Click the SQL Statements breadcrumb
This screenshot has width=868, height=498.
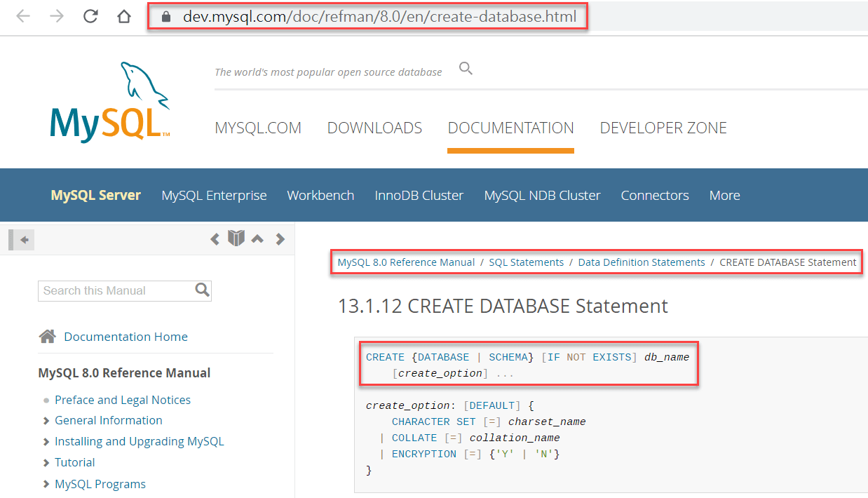coord(526,262)
